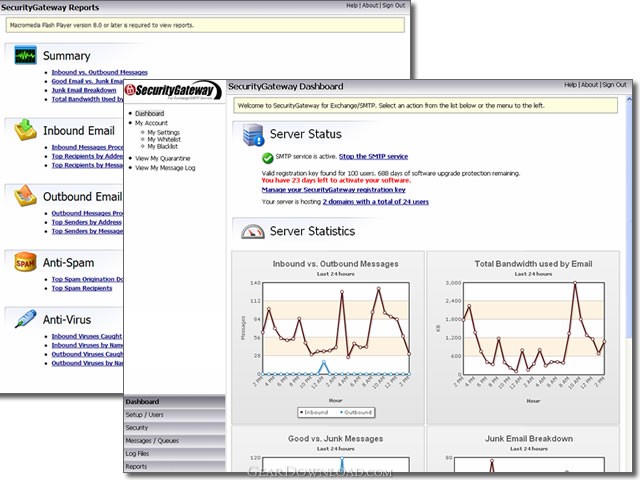640x480 pixels.
Task: Click the Good vs. Junk Messages chart title
Action: 336,439
